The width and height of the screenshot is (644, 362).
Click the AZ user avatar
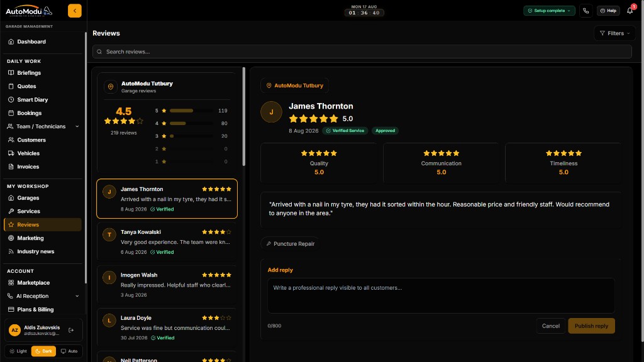point(15,330)
